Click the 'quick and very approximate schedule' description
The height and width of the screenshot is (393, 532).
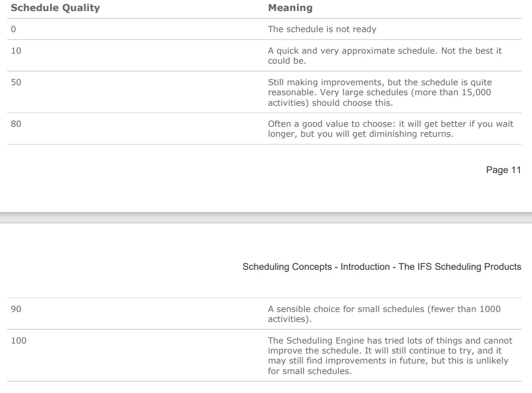385,56
